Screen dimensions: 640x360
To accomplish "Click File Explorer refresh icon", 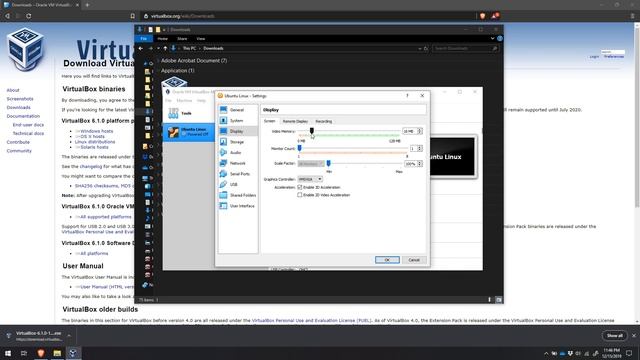I will coord(426,48).
